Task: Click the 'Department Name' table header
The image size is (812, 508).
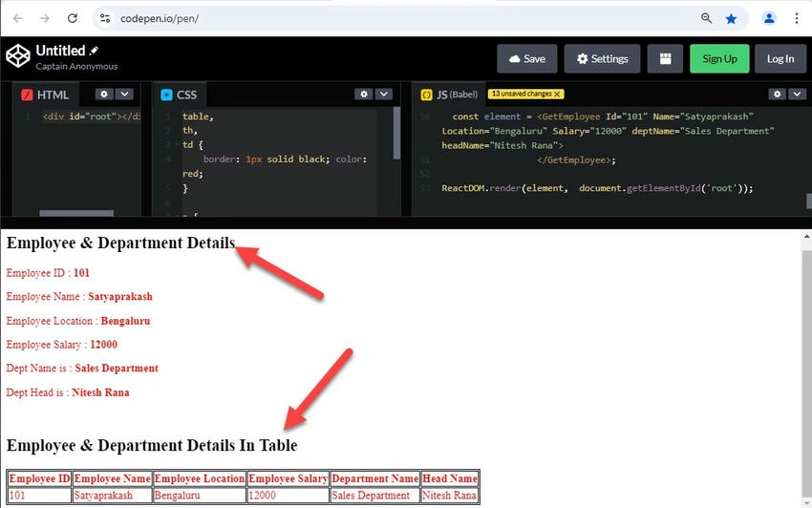Action: pos(374,478)
